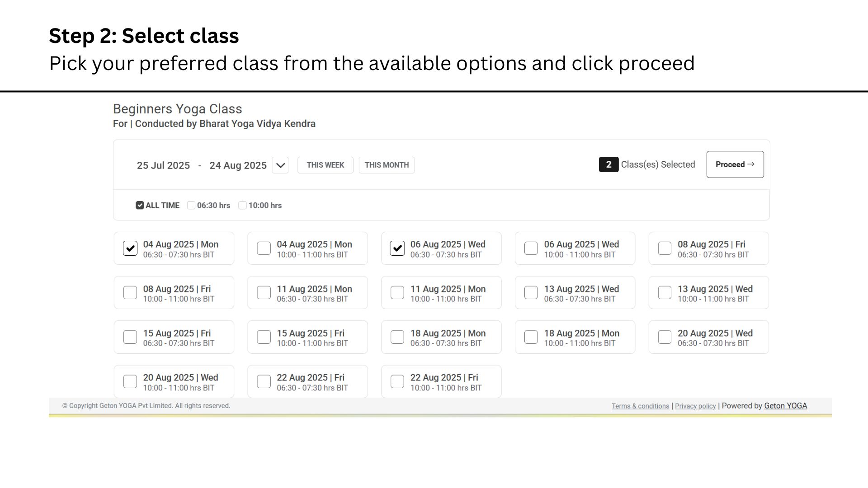Enable the 06:30 hrs time filter
The width and height of the screenshot is (868, 488).
pos(191,205)
